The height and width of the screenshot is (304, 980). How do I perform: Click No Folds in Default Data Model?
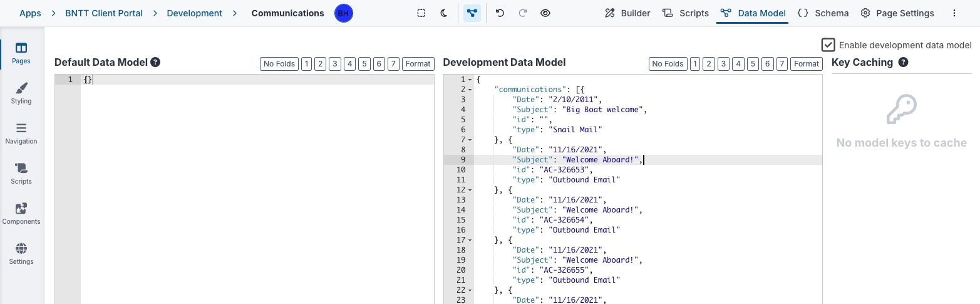(279, 64)
